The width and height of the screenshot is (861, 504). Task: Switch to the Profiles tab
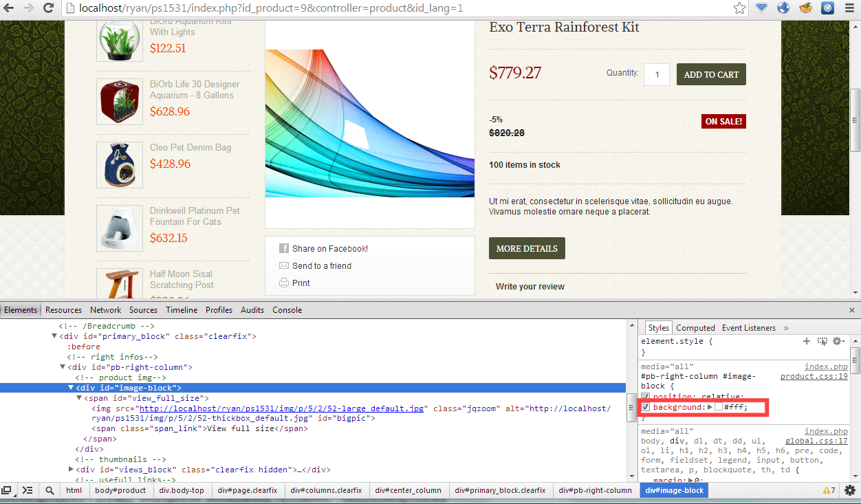click(x=219, y=310)
